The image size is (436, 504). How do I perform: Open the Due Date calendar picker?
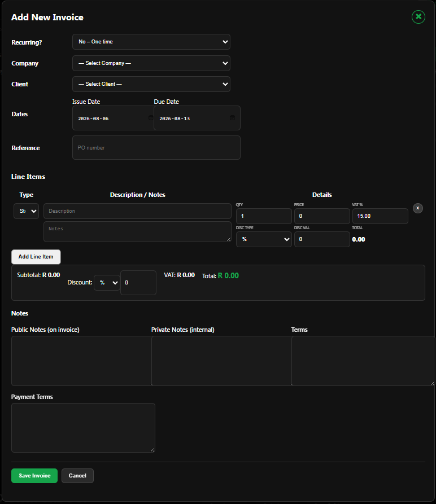pos(232,118)
